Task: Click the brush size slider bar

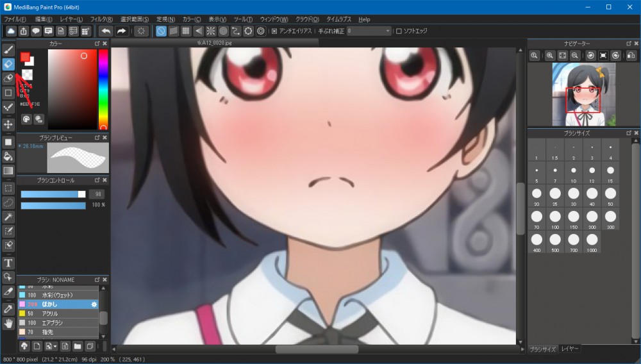Action: click(53, 194)
